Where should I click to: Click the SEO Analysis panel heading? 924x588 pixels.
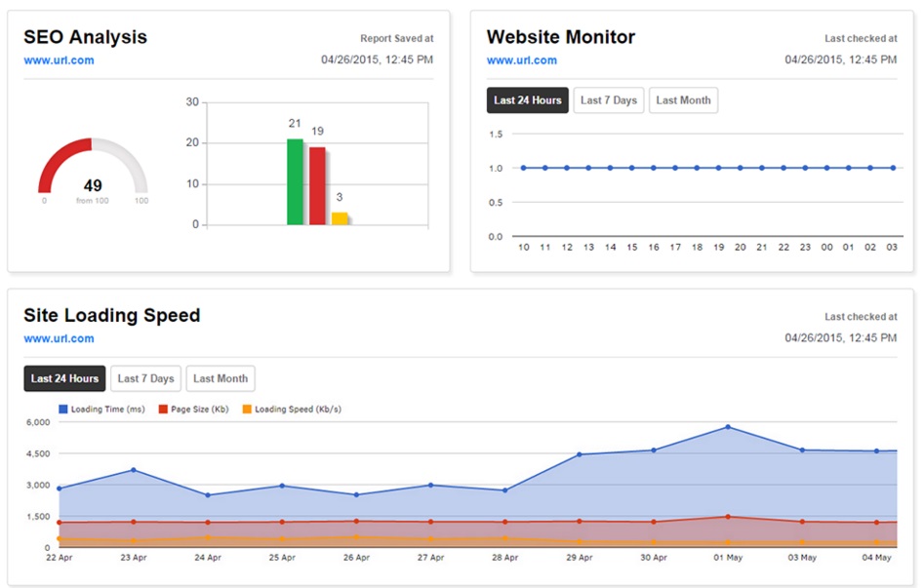[x=86, y=37]
